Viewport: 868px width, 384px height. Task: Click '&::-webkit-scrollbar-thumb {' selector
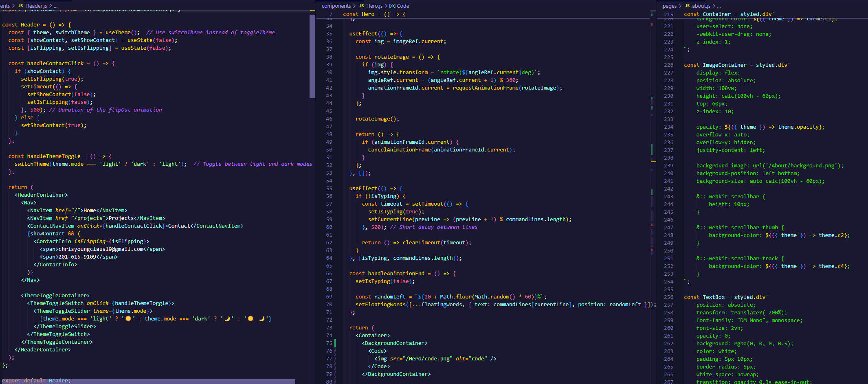(740, 228)
